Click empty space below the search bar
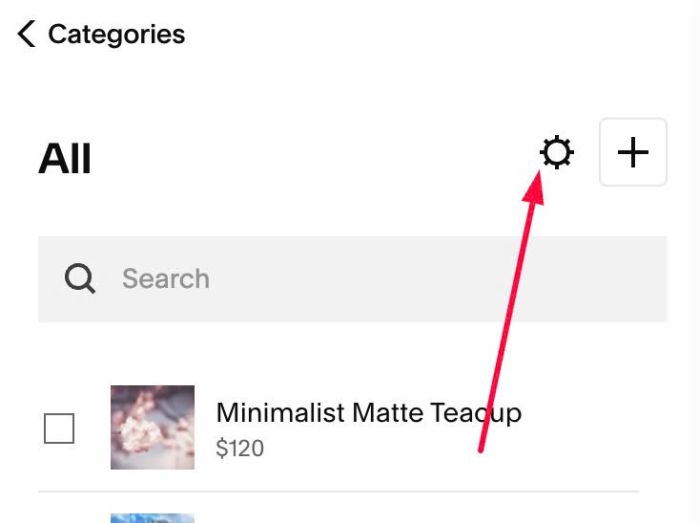Image resolution: width=700 pixels, height=523 pixels. tap(353, 350)
